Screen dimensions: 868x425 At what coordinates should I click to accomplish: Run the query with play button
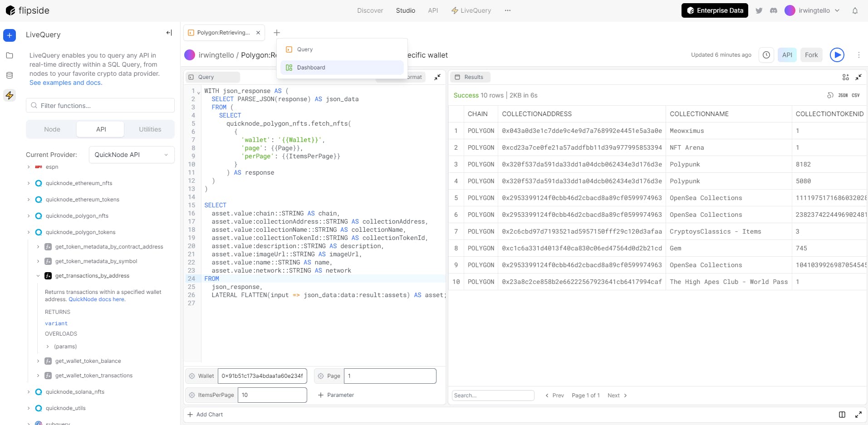[x=837, y=55]
